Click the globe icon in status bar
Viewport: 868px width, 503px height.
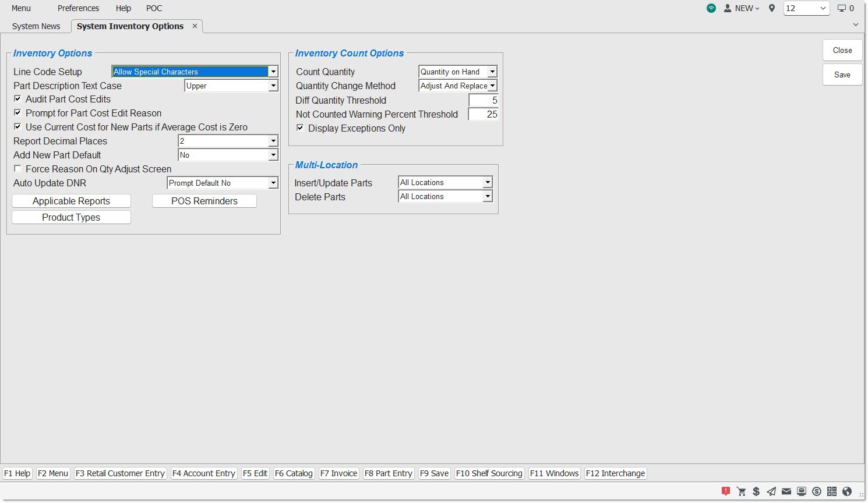847,491
